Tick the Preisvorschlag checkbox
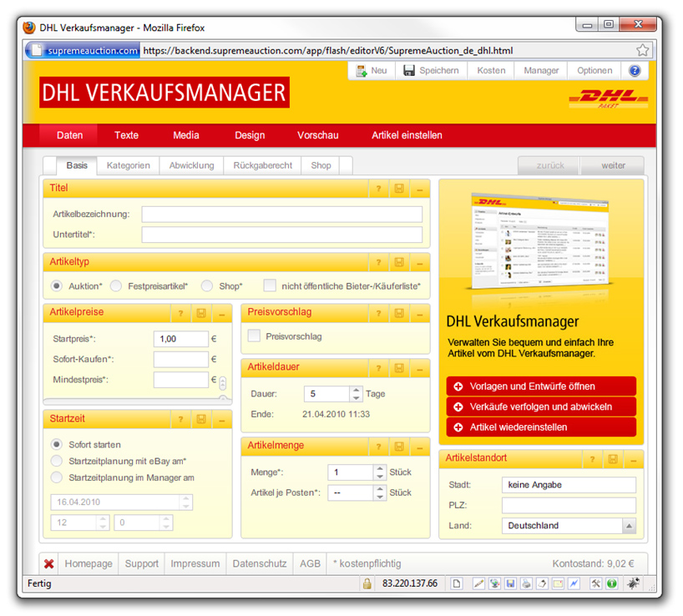This screenshot has width=683, height=616. pyautogui.click(x=254, y=336)
